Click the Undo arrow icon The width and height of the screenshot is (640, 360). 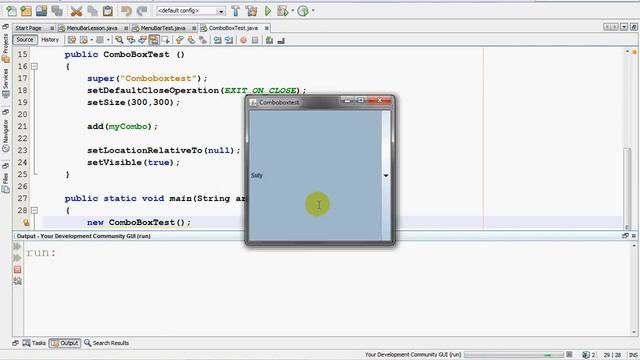tap(127, 11)
